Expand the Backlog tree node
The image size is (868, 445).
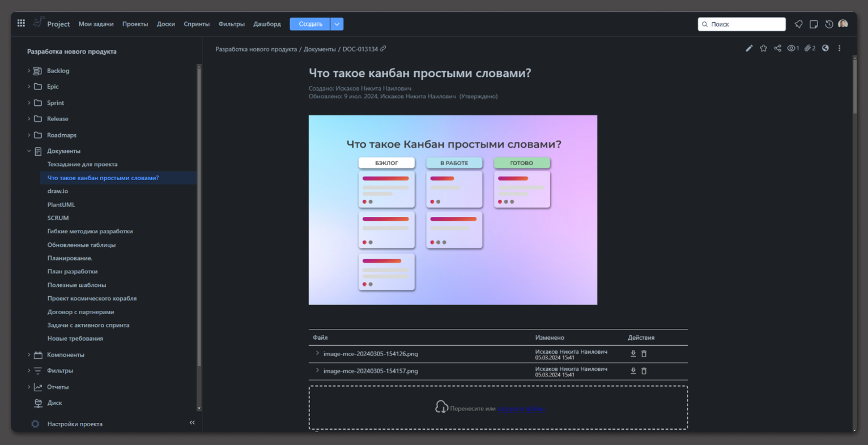tap(29, 71)
